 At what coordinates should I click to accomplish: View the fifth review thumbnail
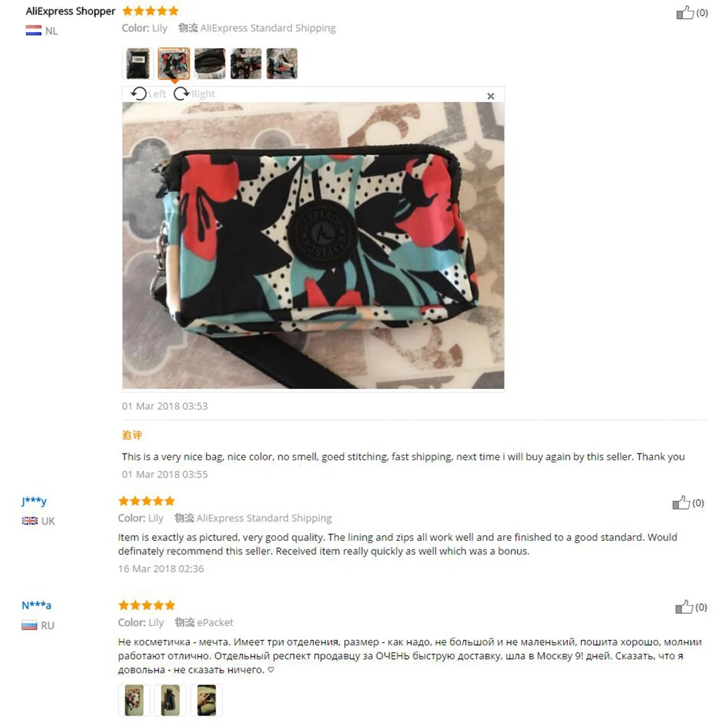click(282, 63)
